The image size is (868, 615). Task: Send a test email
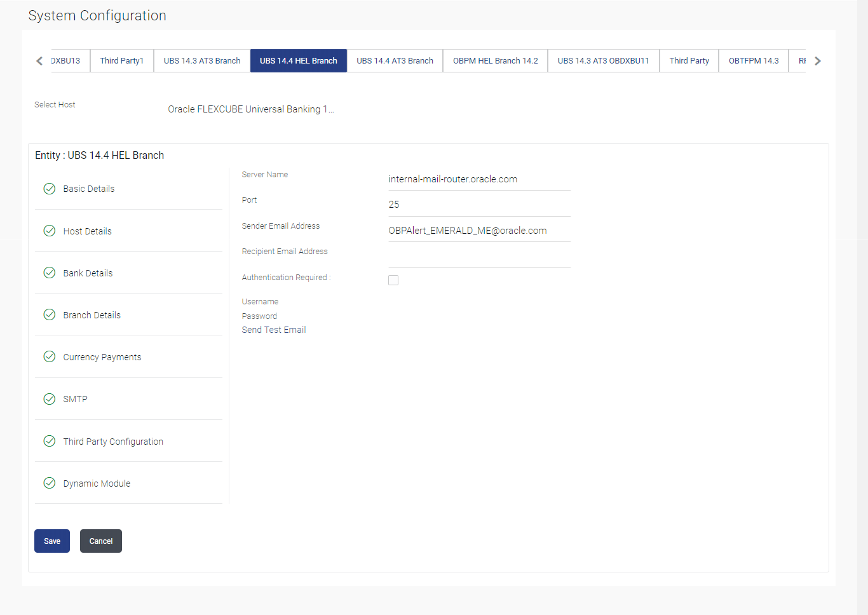[274, 330]
